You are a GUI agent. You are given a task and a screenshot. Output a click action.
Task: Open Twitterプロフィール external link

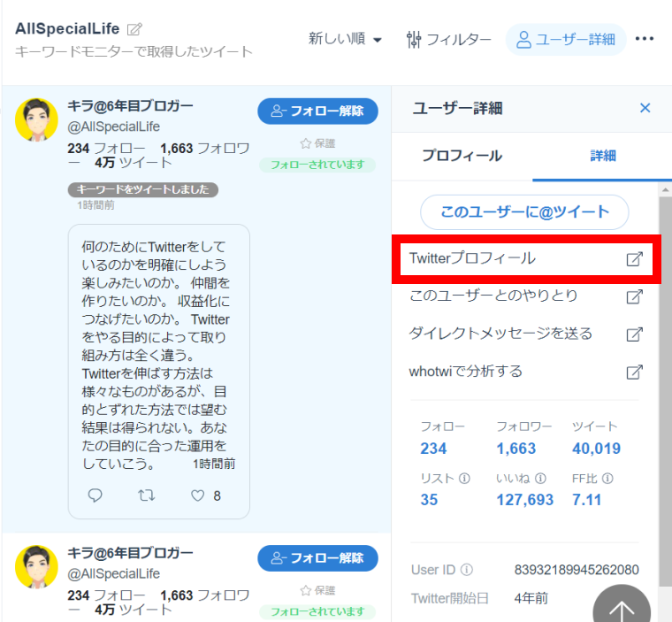coord(526,259)
